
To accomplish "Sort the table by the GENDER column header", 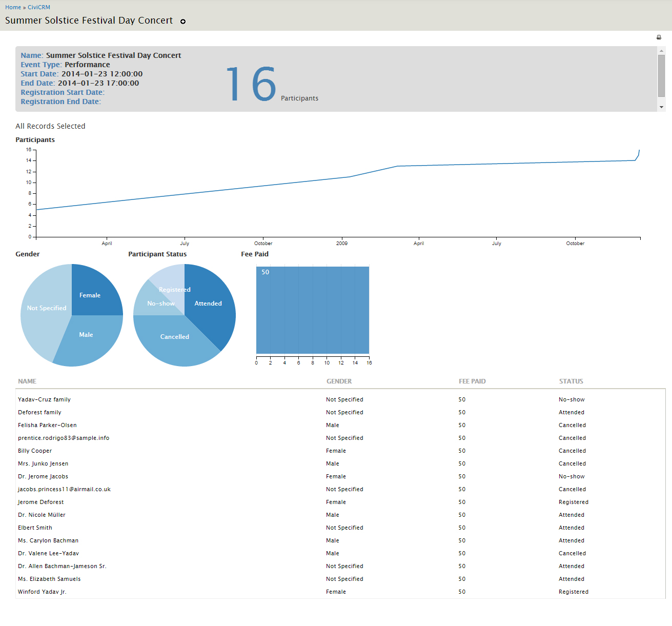I will point(339,381).
